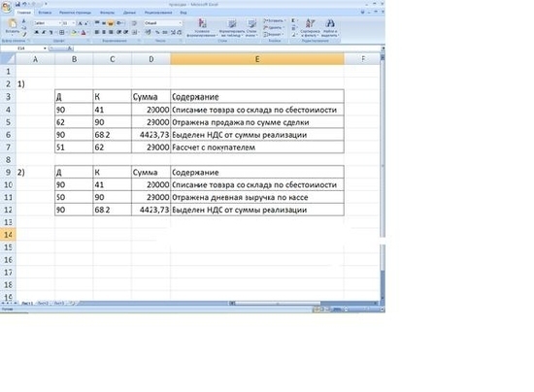Viewport: 534px width, 392px height.
Task: Select cell with 4423,73 in row 6
Action: point(150,135)
